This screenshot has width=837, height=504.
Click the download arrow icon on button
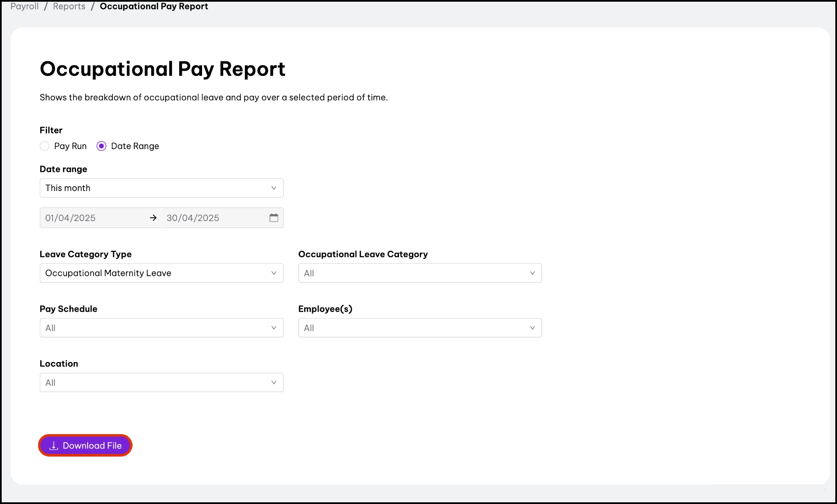click(x=54, y=446)
